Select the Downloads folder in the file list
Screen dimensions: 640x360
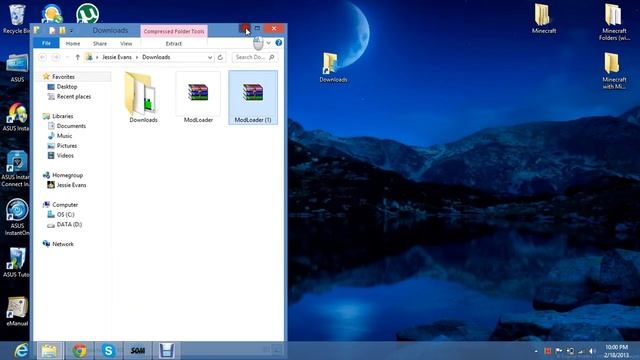[143, 98]
